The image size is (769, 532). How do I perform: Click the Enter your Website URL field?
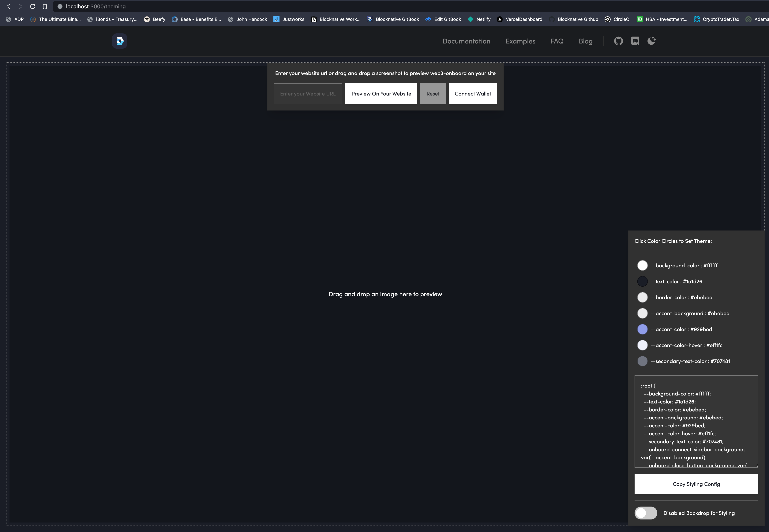pos(308,94)
